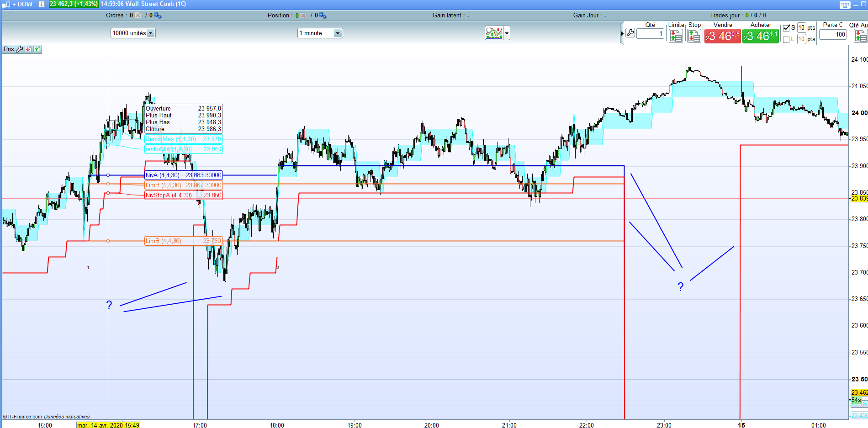Click the instrument info icon beside DOW
This screenshot has width=868, height=428.
click(x=42, y=4)
